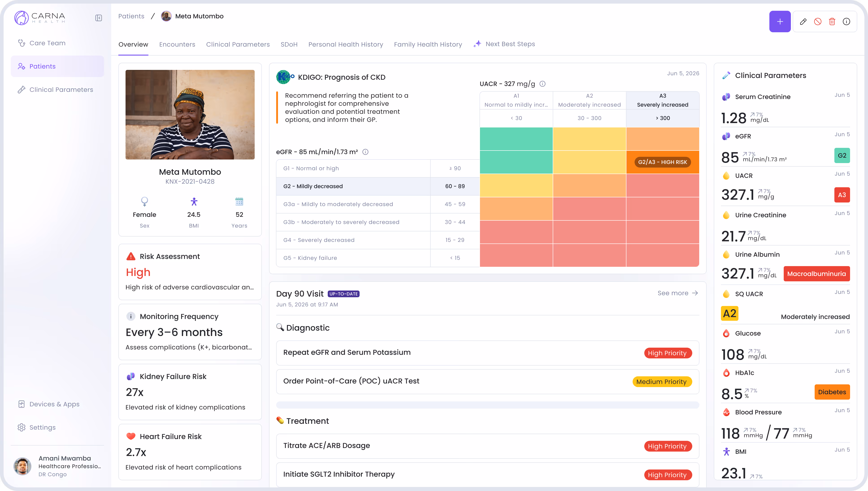Click the 27x kidney failure risk value

(x=134, y=392)
